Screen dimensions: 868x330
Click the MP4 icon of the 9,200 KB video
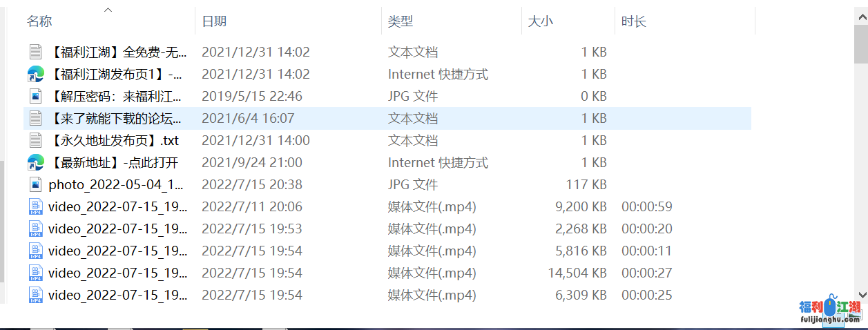(35, 206)
